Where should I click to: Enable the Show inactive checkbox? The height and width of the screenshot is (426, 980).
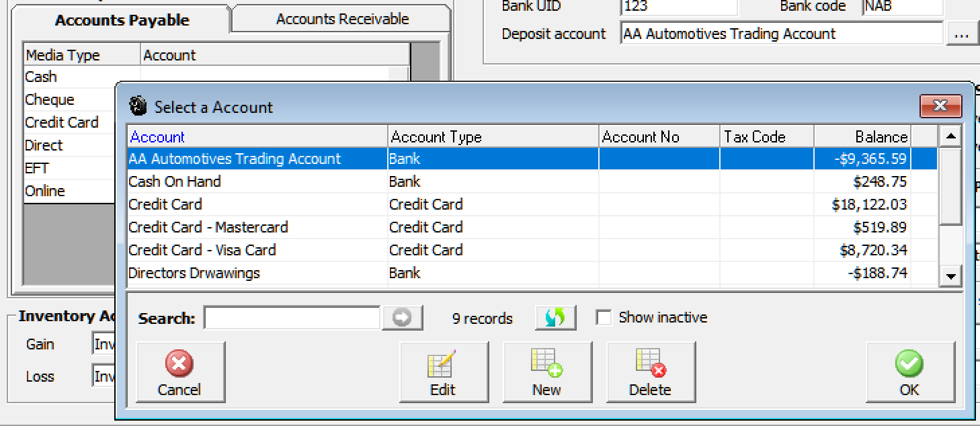tap(604, 318)
